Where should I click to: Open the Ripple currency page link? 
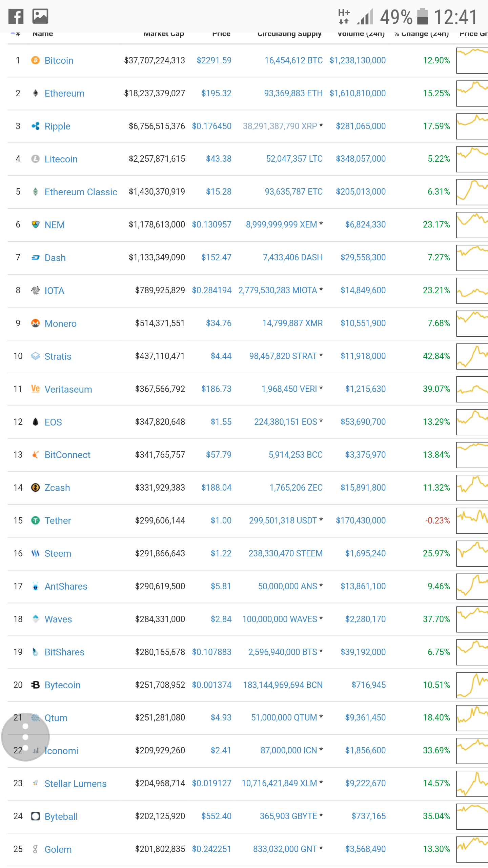(58, 126)
